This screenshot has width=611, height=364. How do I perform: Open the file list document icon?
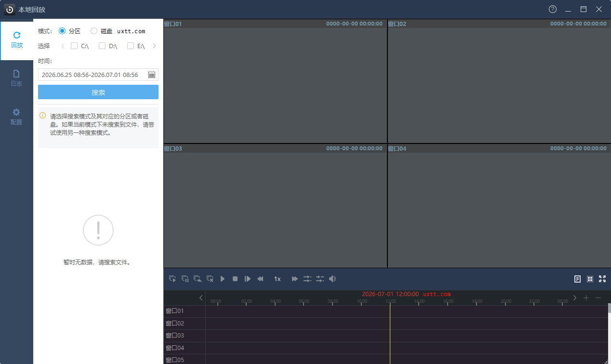(577, 279)
